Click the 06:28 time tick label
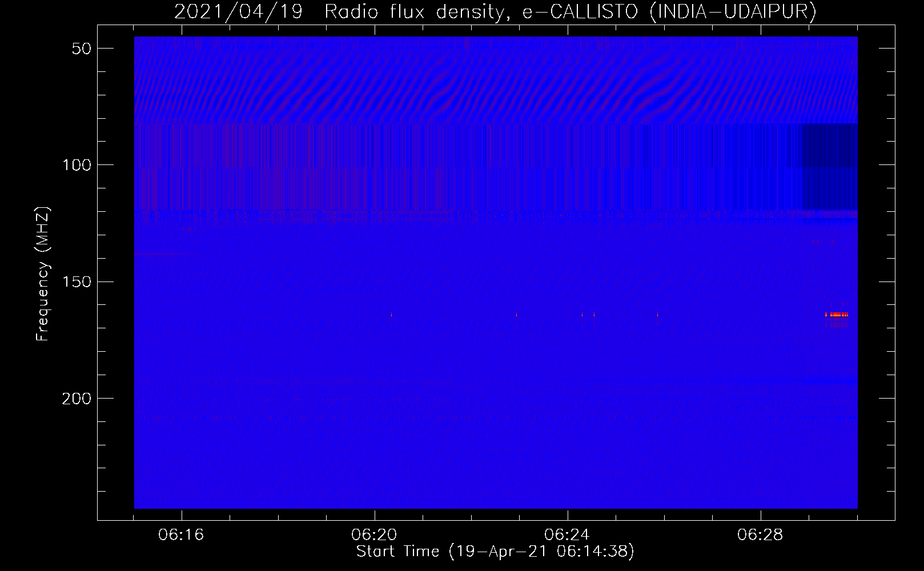The width and height of the screenshot is (924, 571). tap(760, 534)
